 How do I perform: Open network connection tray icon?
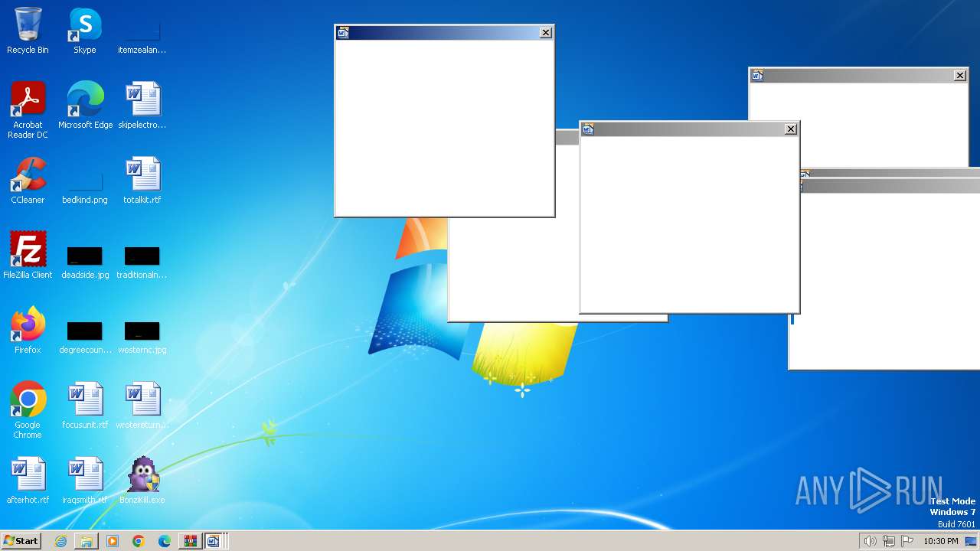(x=888, y=541)
